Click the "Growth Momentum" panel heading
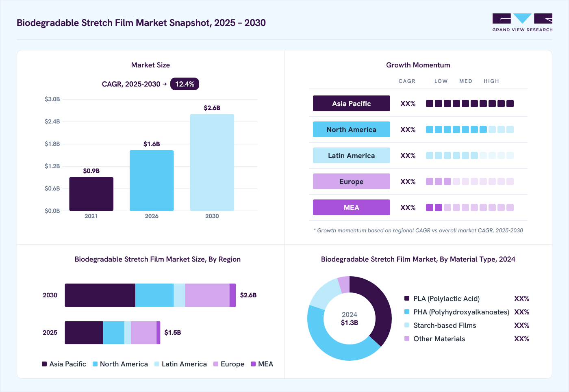Viewport: 569px width, 392px height. 418,65
